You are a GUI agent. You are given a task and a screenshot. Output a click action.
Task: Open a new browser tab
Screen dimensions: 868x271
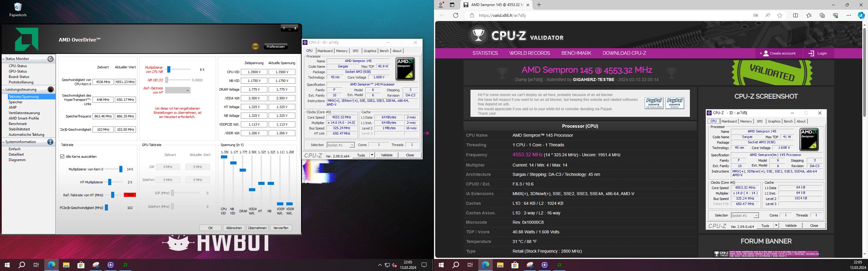tap(539, 5)
